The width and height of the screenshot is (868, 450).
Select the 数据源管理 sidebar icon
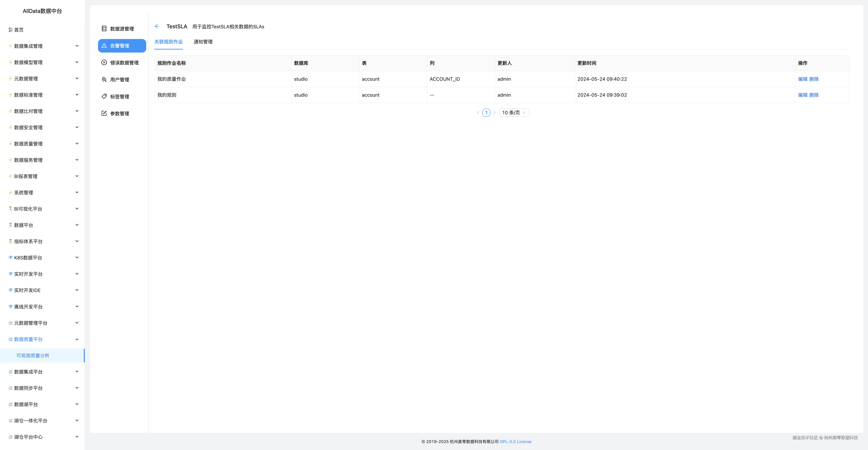point(104,29)
